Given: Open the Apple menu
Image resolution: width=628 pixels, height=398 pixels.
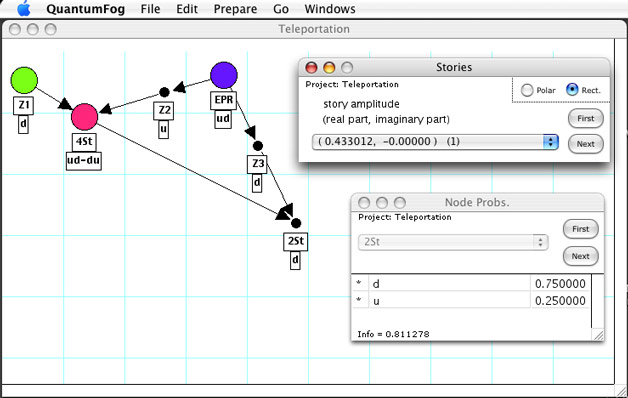Looking at the screenshot, I should [x=24, y=8].
